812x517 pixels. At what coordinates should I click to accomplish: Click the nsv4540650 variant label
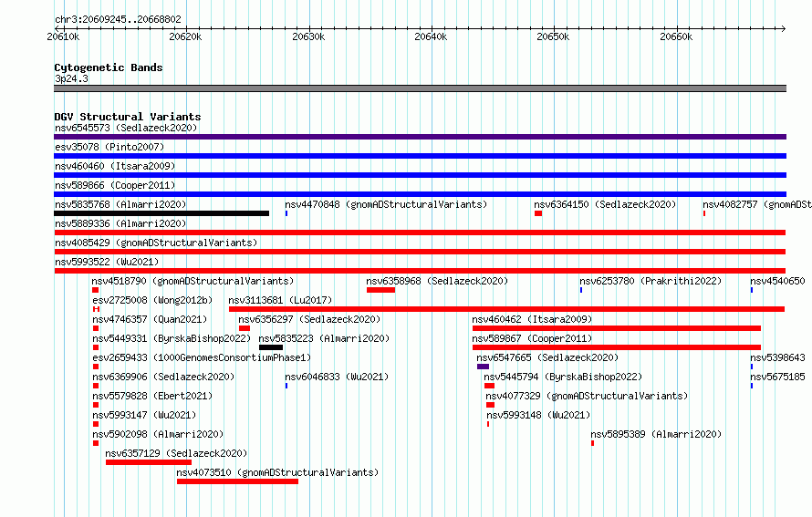tap(778, 281)
